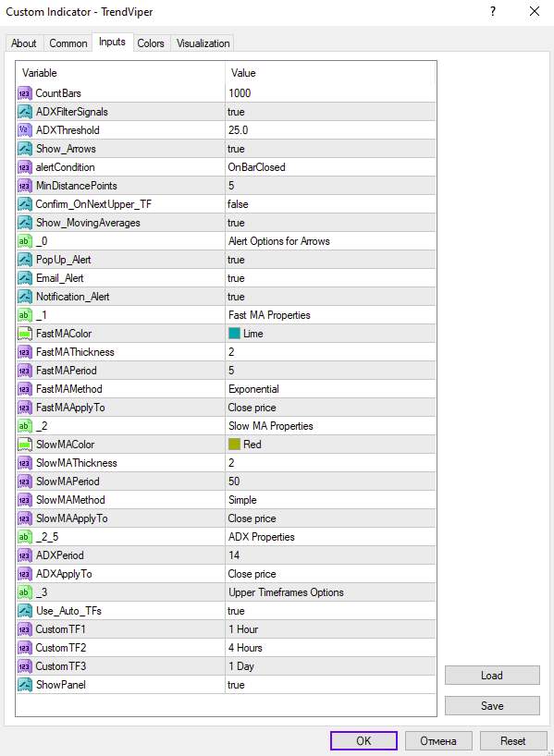Click the integer icon next to SlowMAPeriod
Screen dimensions: 554x756
[25, 482]
